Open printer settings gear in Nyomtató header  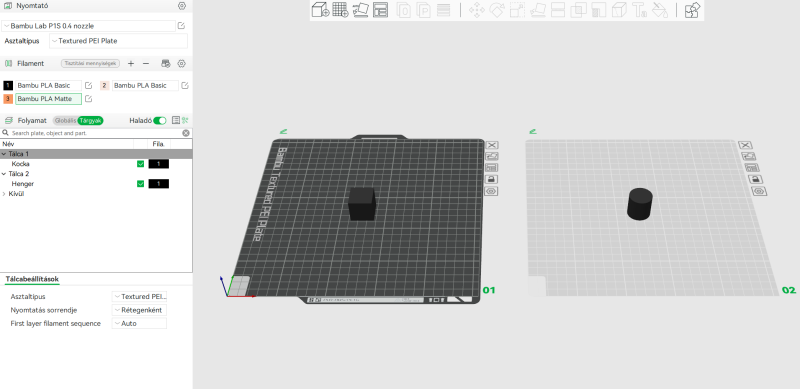(182, 6)
